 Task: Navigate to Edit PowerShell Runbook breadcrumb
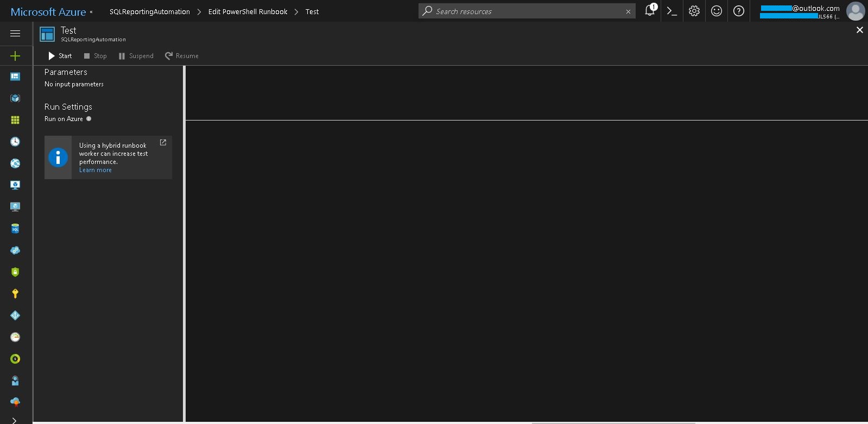click(248, 11)
